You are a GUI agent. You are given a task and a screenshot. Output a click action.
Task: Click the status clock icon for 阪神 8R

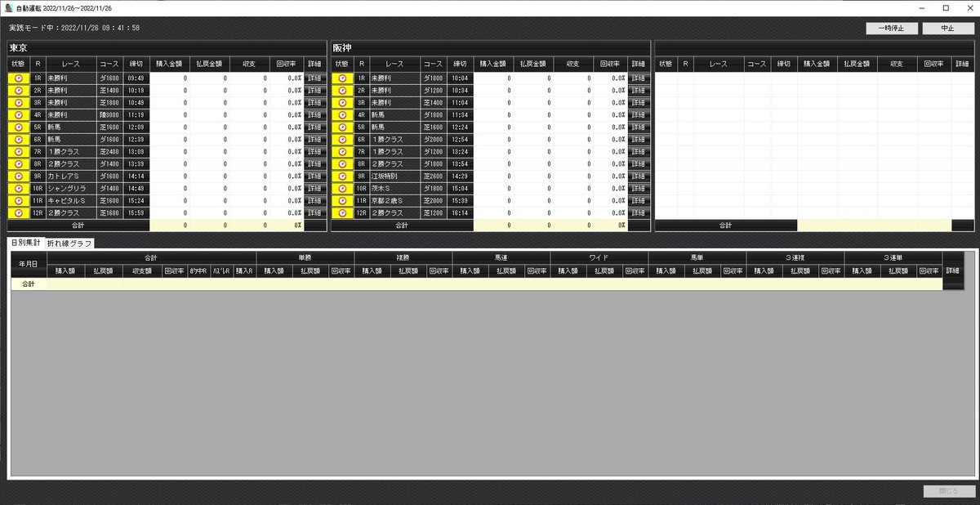point(341,164)
